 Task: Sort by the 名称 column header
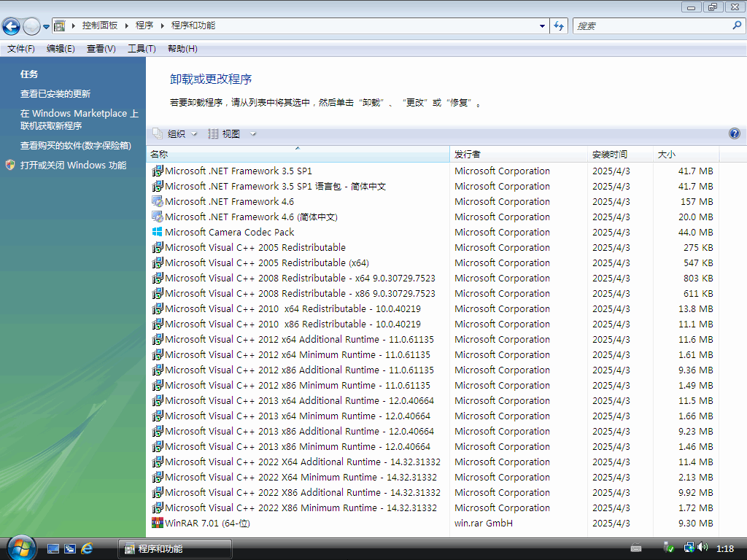coord(298,155)
